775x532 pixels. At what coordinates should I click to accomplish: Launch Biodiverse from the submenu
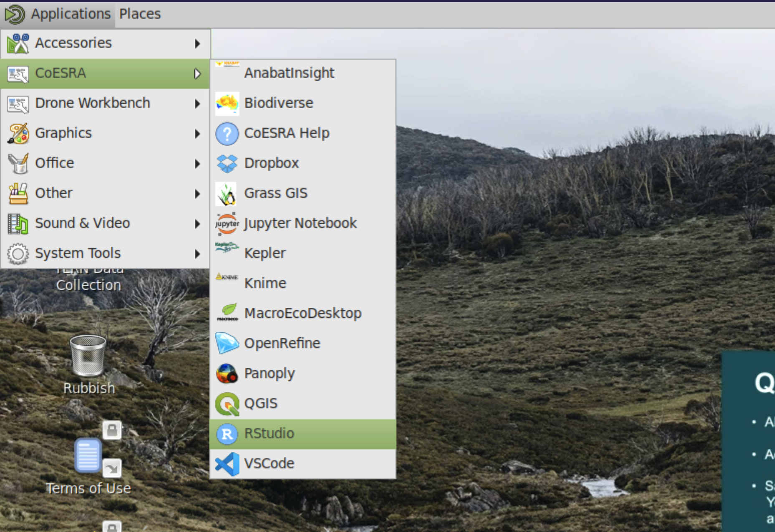tap(303, 103)
